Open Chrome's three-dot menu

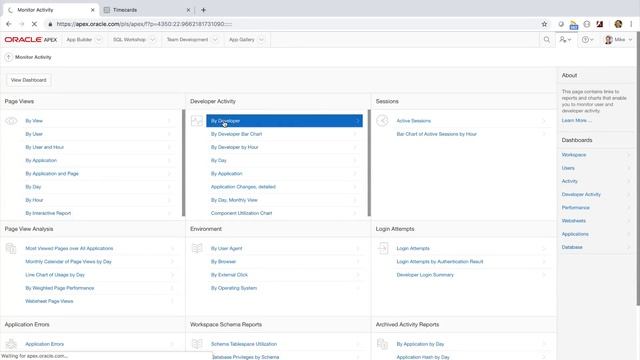point(631,24)
